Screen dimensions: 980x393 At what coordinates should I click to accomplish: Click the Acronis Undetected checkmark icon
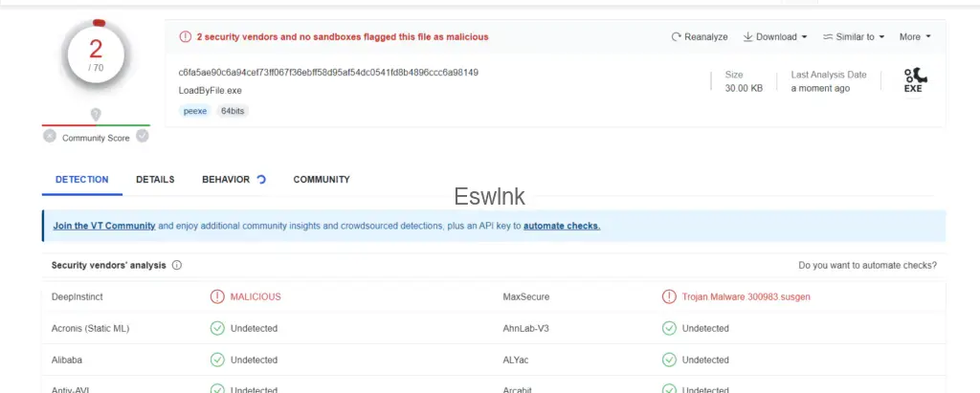217,328
